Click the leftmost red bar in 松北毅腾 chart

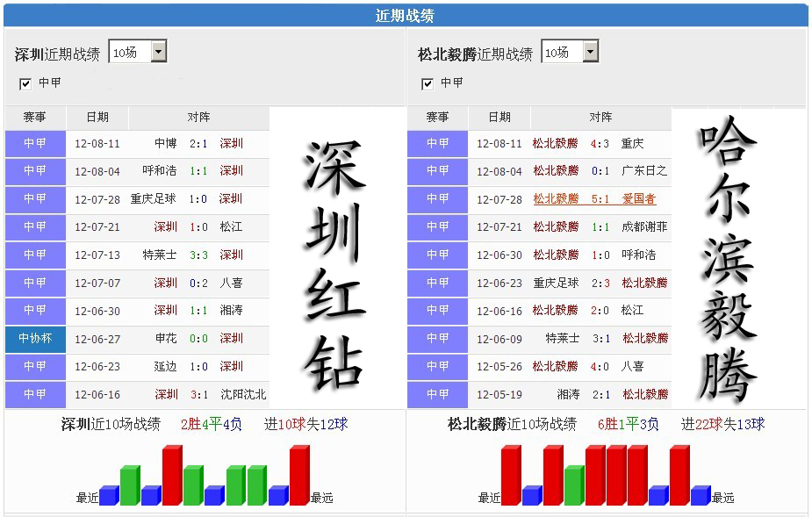click(511, 476)
